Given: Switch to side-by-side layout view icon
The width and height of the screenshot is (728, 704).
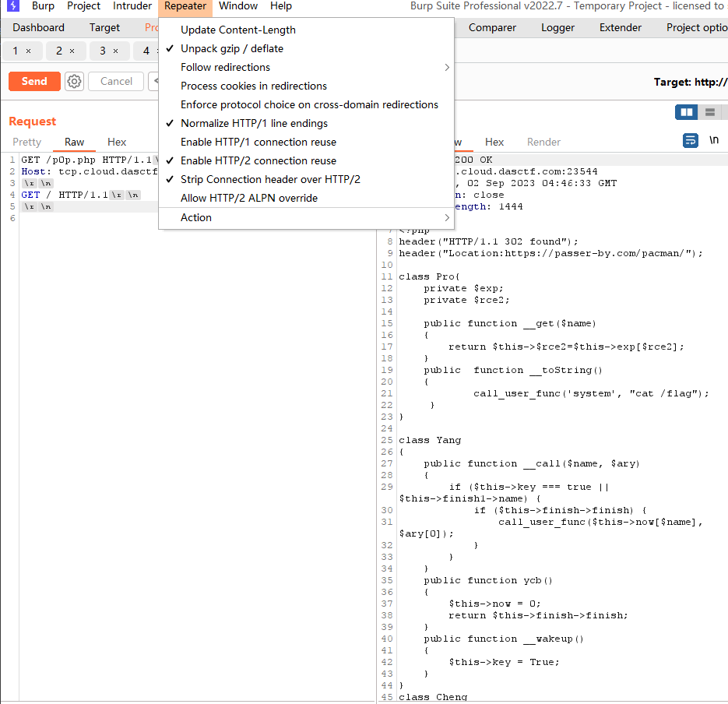Looking at the screenshot, I should pos(686,112).
